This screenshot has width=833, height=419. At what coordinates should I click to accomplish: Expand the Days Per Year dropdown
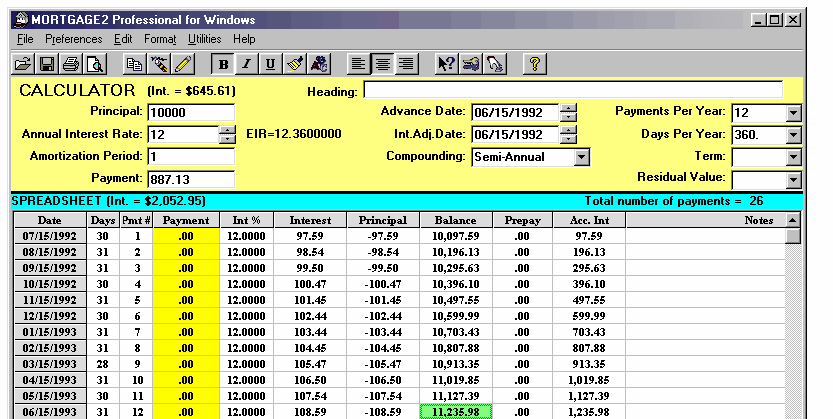coord(794,134)
